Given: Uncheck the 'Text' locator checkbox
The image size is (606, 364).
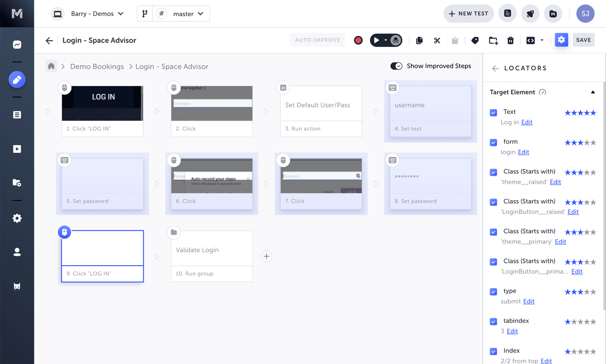Looking at the screenshot, I should coord(493,112).
